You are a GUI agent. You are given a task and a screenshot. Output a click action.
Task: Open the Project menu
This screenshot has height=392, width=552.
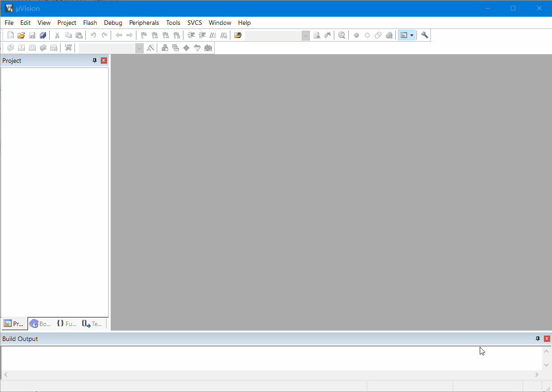click(x=67, y=23)
